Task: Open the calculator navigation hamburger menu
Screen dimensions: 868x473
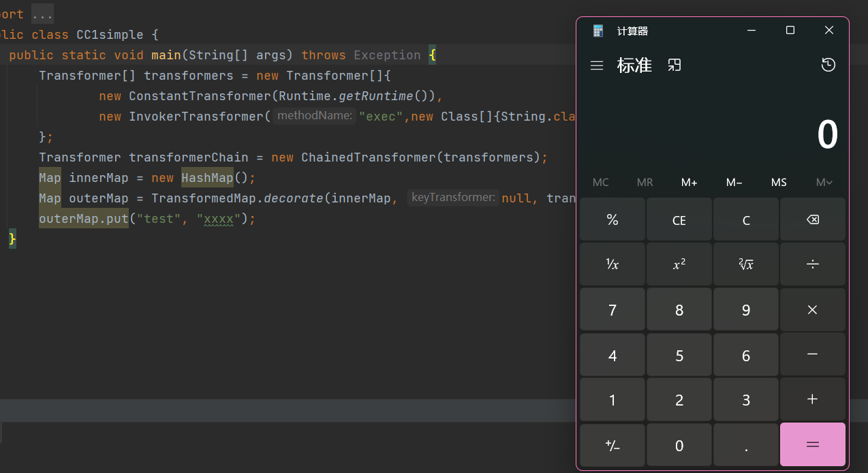Action: click(597, 65)
